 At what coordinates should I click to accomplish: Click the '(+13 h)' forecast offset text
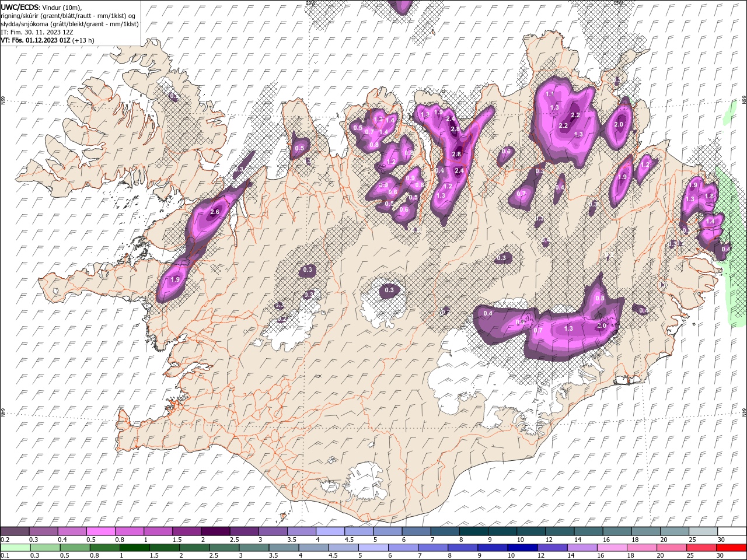click(x=83, y=40)
